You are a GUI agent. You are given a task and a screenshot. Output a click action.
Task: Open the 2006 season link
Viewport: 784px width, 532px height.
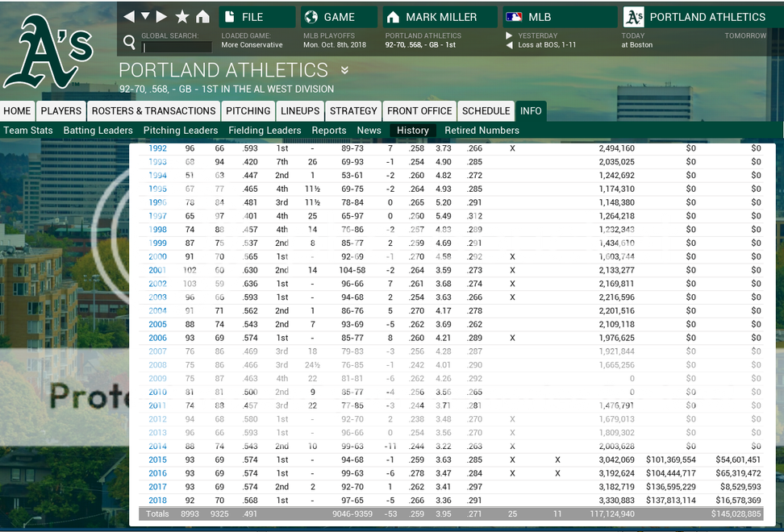tap(157, 338)
